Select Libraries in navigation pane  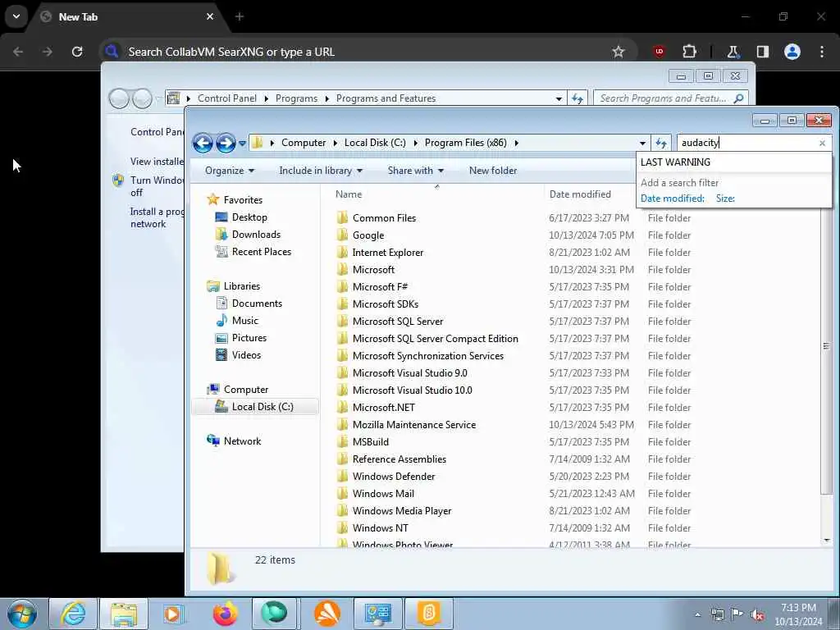pos(242,286)
